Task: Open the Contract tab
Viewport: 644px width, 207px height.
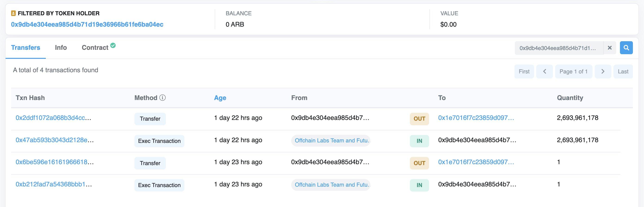Action: [95, 47]
